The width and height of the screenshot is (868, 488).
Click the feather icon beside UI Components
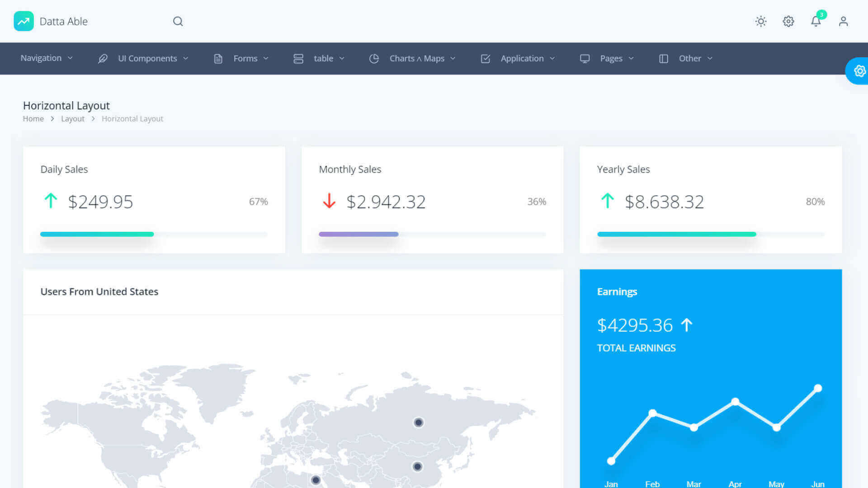103,59
